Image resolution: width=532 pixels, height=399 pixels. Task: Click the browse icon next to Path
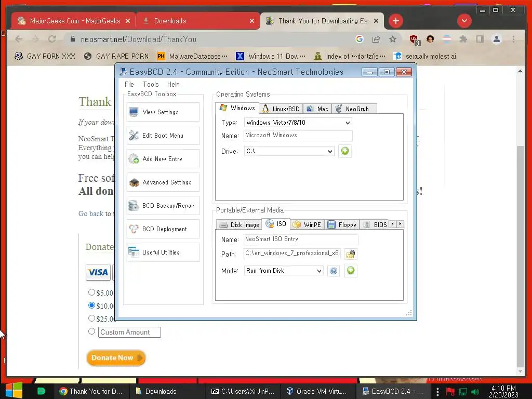(x=351, y=254)
